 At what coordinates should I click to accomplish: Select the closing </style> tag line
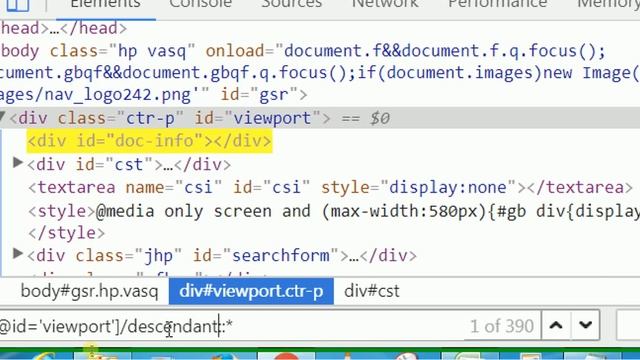[67, 233]
